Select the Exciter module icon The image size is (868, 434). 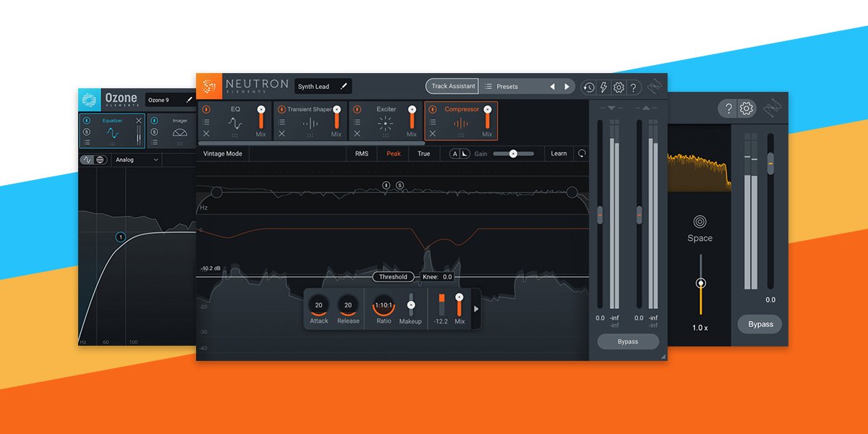386,123
